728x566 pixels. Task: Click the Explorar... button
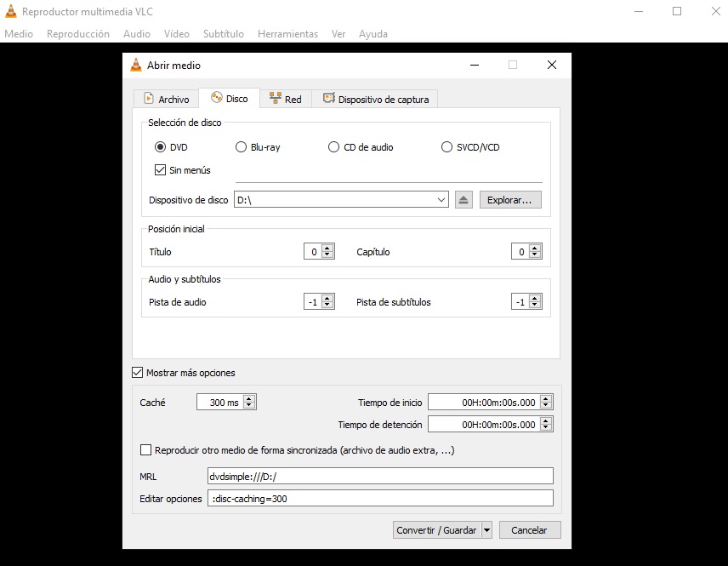click(x=510, y=200)
